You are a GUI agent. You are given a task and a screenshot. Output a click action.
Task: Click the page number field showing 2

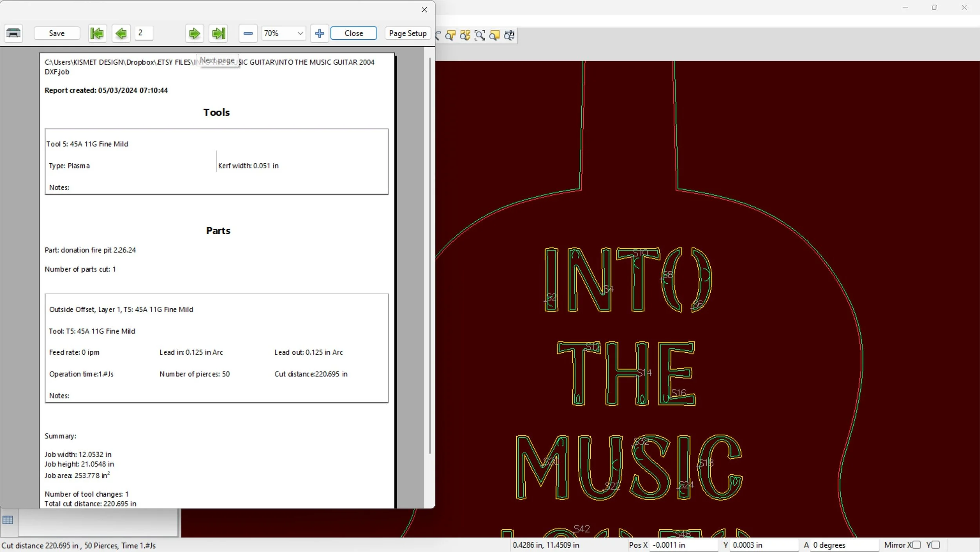pos(144,33)
